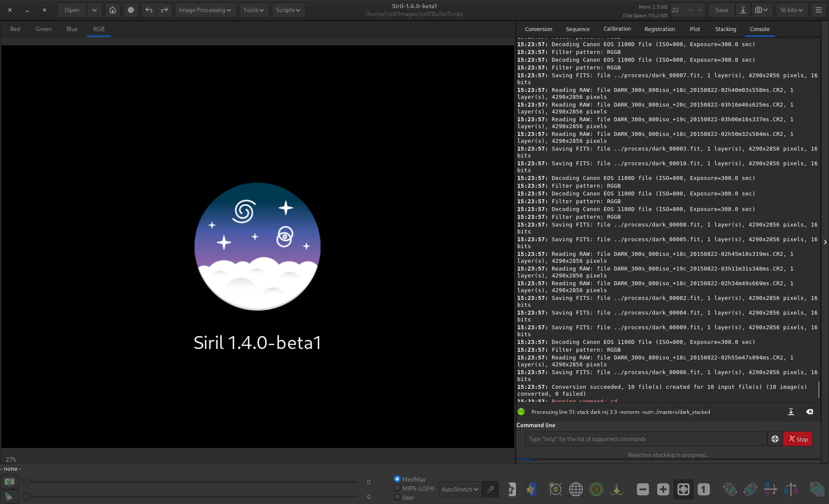The image size is (829, 504).
Task: Switch to the RGB channel tab
Action: 99,29
